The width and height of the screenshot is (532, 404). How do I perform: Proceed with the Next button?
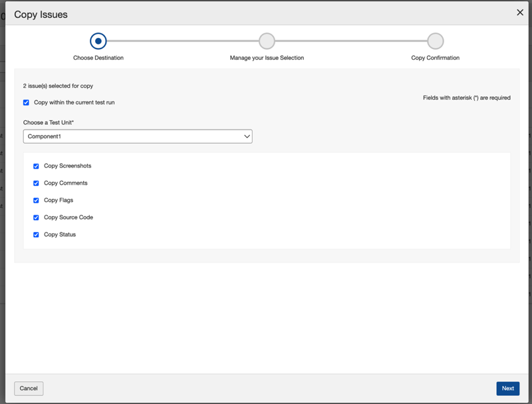pyautogui.click(x=507, y=389)
